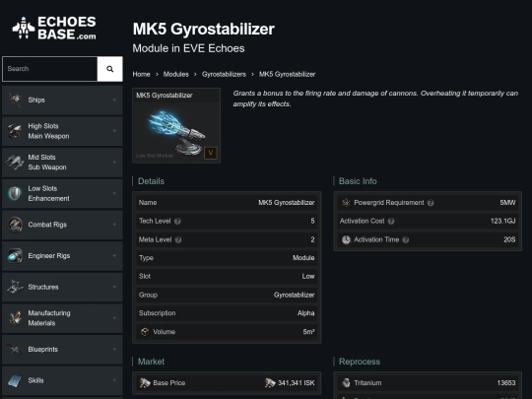This screenshot has height=399, width=532.
Task: Click the MK5 Gyrostabilizer module image
Action: pyautogui.click(x=176, y=132)
